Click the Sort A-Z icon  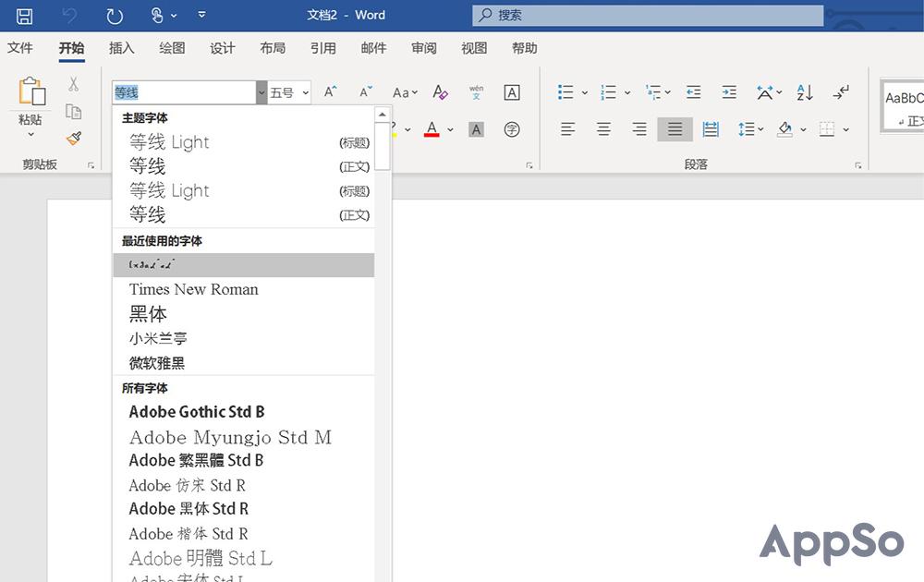coord(805,91)
